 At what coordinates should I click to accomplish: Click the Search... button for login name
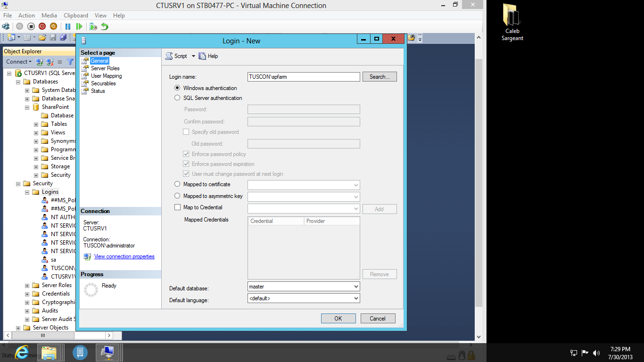point(380,76)
